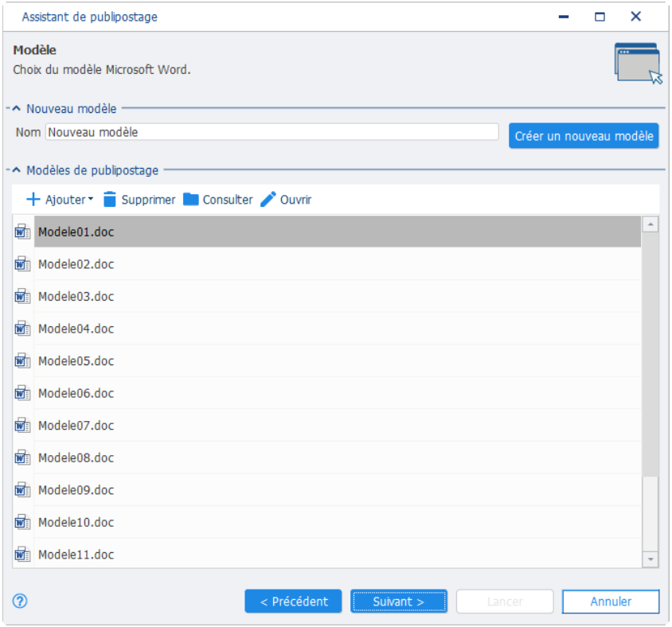Click Word icon next to Modele08.doc
This screenshot has height=627, width=672.
pyautogui.click(x=22, y=458)
